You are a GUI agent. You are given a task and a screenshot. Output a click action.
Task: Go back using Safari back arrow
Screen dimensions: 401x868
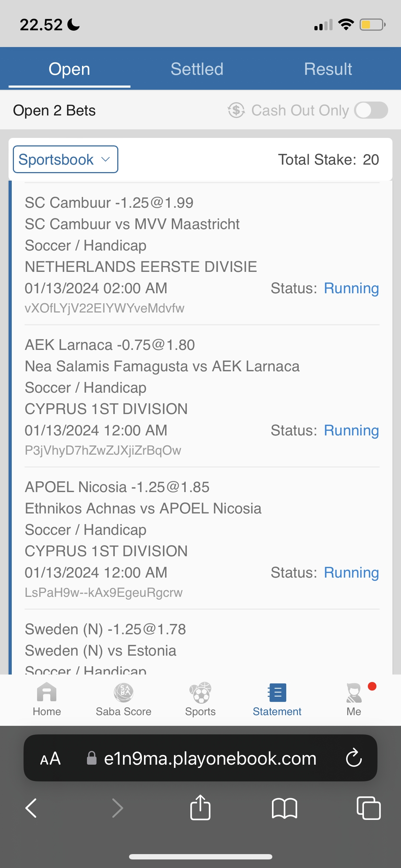click(31, 808)
